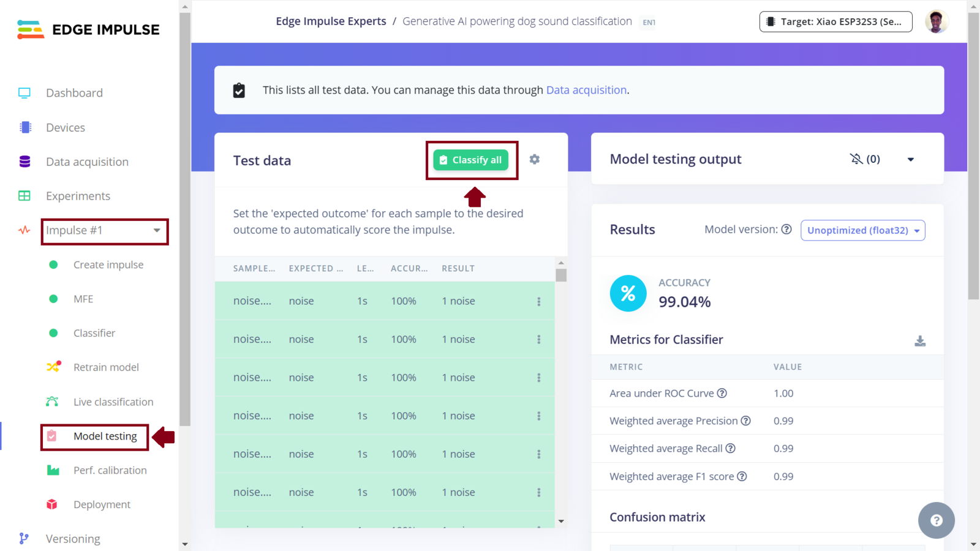This screenshot has width=980, height=551.
Task: Download Classifier metrics with the download icon
Action: click(920, 341)
